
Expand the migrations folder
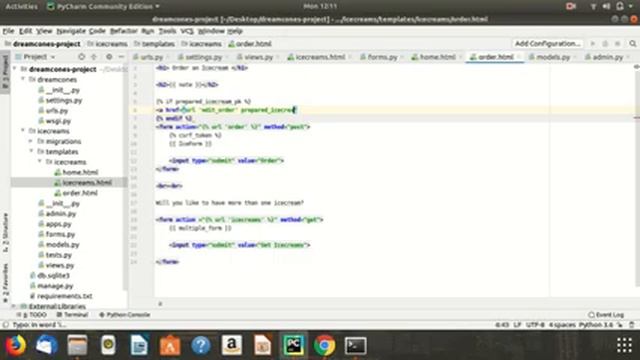pos(31,141)
